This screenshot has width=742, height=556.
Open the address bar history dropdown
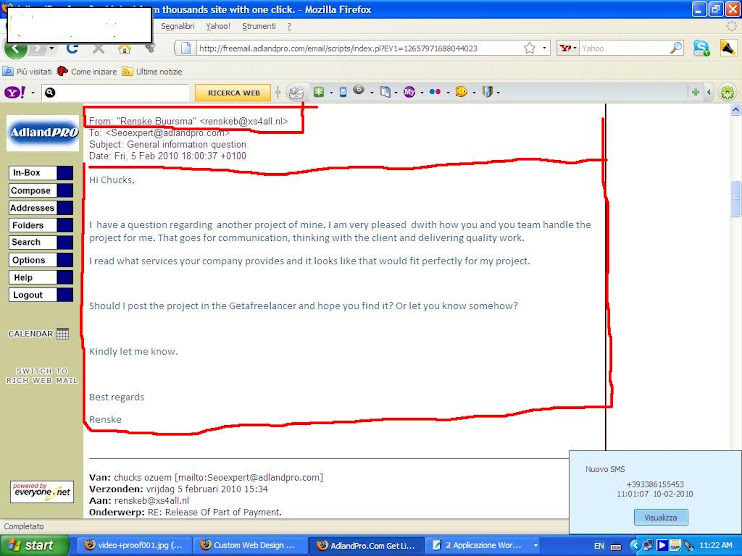pyautogui.click(x=544, y=48)
